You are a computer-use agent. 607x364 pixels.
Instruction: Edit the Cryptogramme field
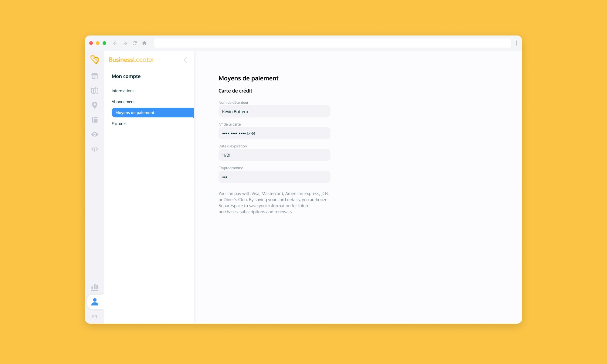(x=274, y=177)
